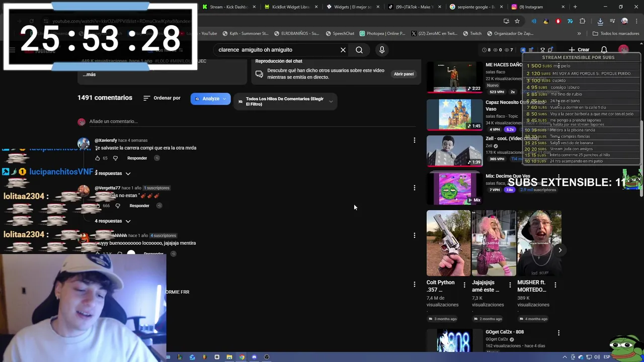Expand 3 respuestas under Xaviersfy
This screenshot has width=644, height=362.
(113, 173)
